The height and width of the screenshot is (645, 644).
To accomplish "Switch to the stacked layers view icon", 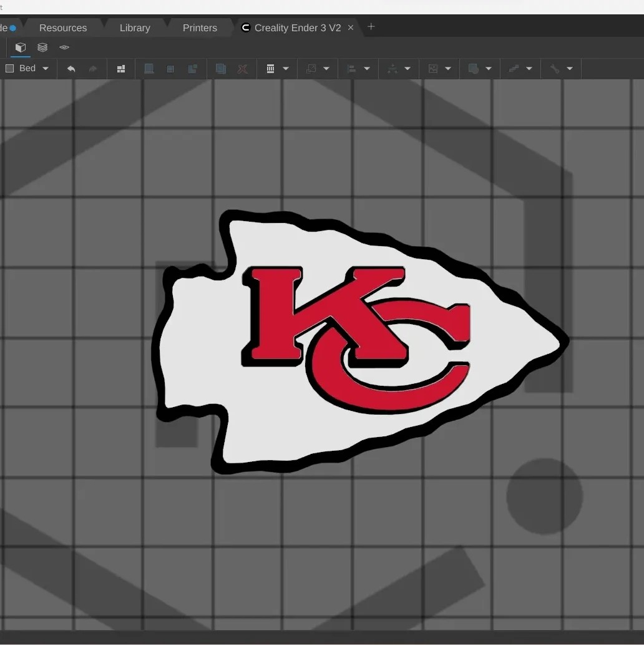I will point(42,47).
